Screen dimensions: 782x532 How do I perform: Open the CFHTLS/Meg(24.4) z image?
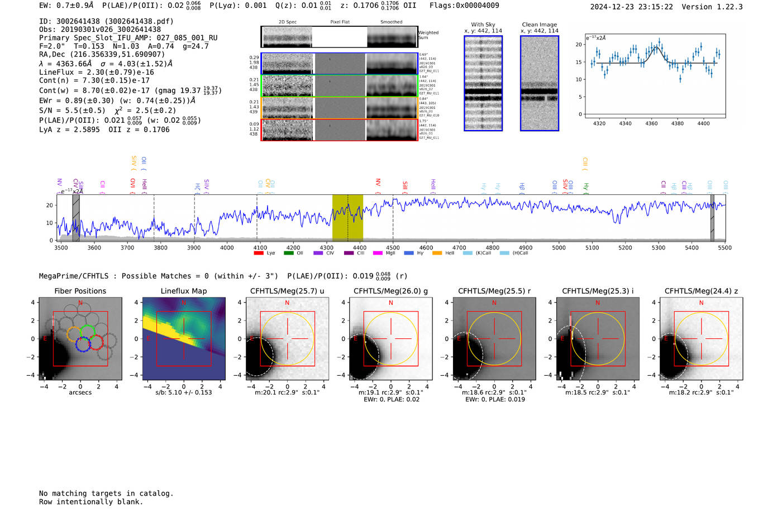702,339
